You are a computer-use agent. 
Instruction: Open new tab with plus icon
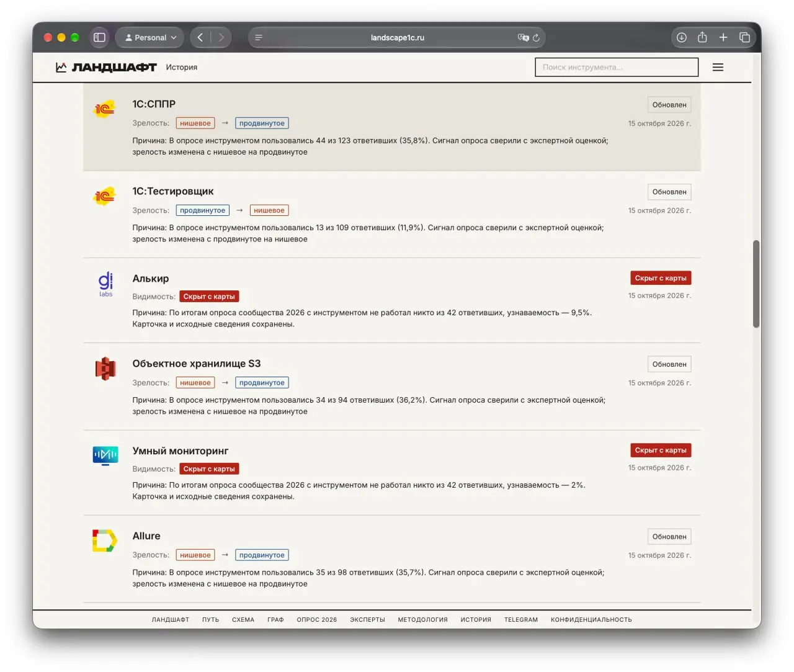pyautogui.click(x=723, y=37)
